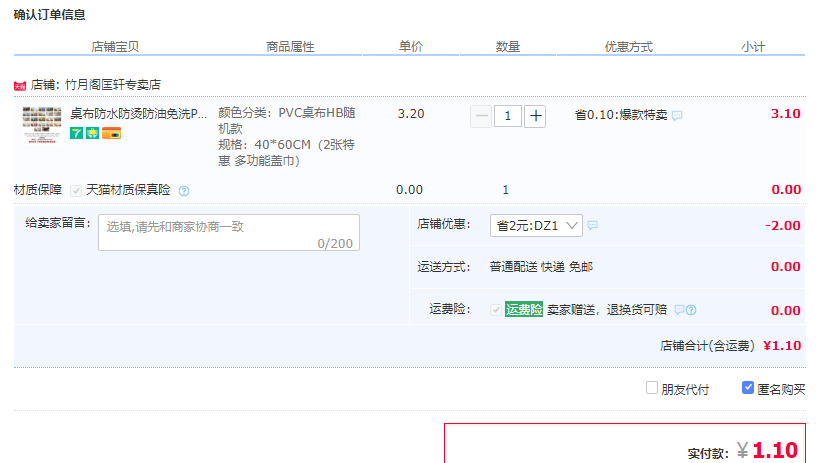Click the green shield guarantee badge icon
Image resolution: width=827 pixels, height=463 pixels.
pos(92,133)
